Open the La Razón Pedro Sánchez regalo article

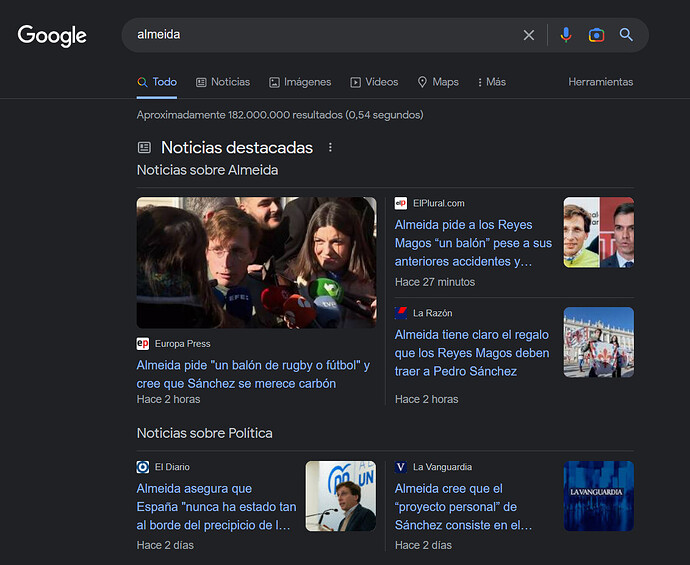472,353
